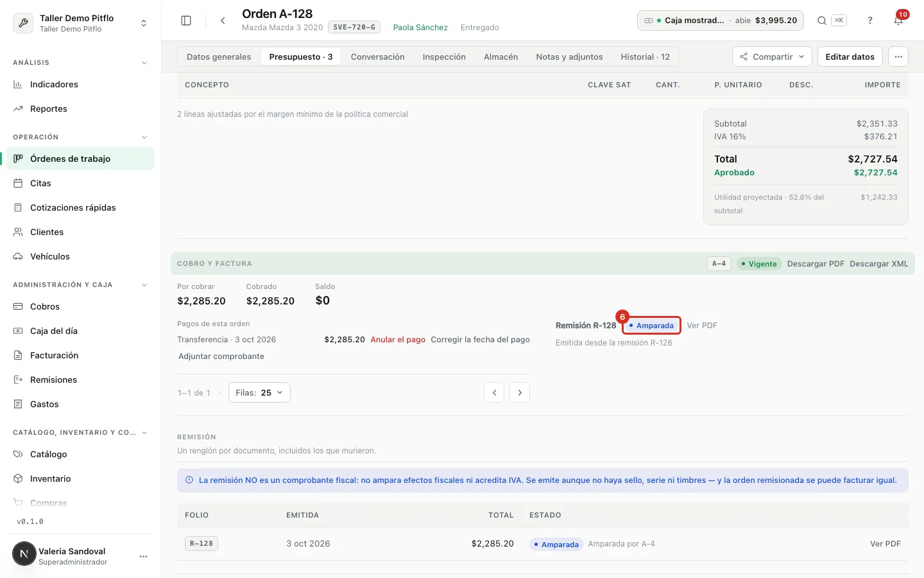924x578 pixels.
Task: Go to previous page of payments
Action: pyautogui.click(x=494, y=392)
